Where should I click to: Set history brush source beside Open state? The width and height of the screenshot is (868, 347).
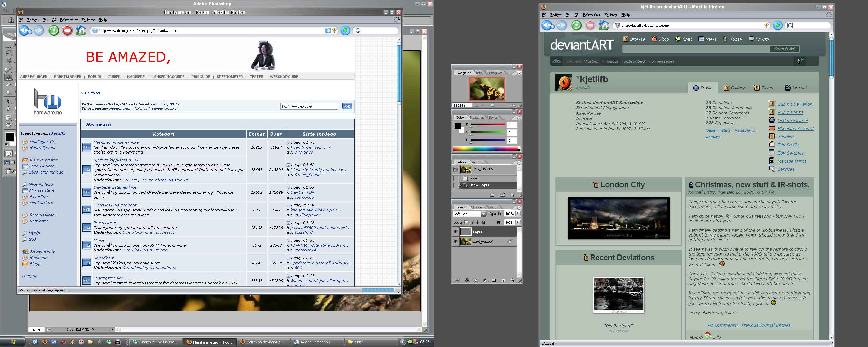click(456, 178)
